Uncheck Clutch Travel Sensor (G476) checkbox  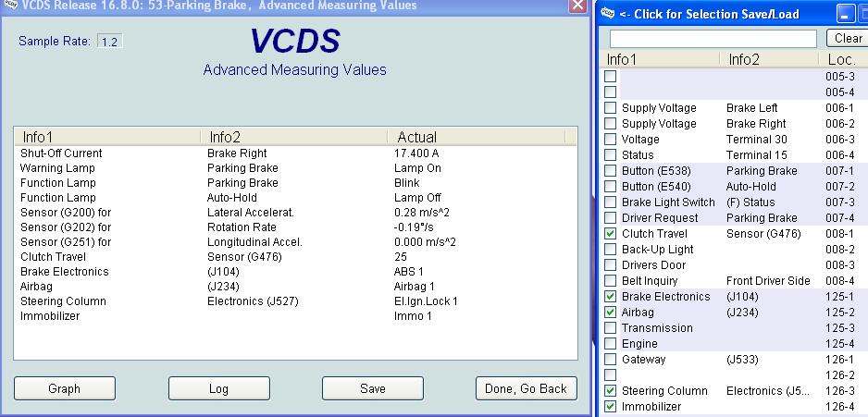[x=610, y=233]
